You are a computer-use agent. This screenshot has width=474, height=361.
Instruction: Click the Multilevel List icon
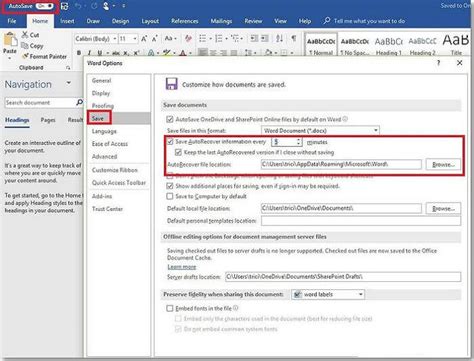pos(235,39)
